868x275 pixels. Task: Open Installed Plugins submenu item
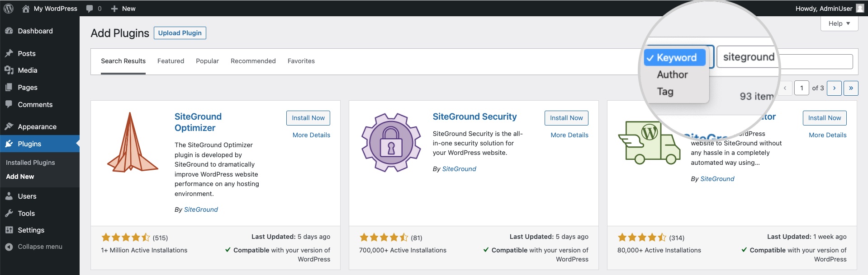(30, 163)
